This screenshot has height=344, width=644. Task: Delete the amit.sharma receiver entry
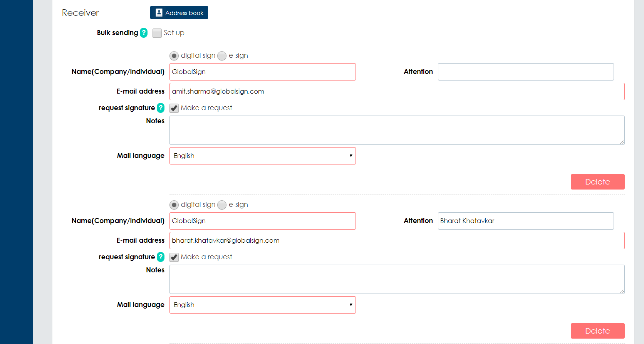coord(597,182)
